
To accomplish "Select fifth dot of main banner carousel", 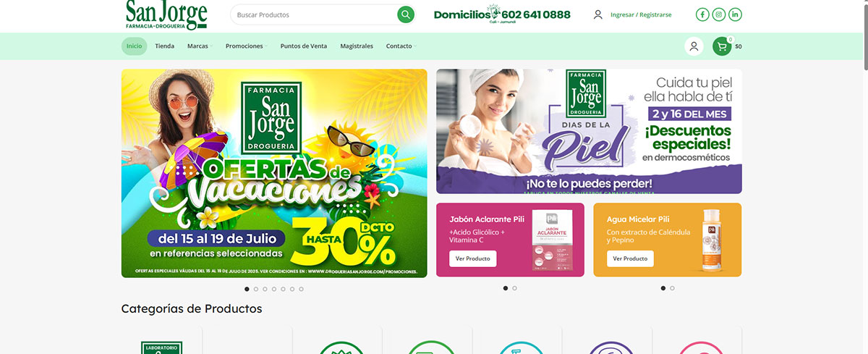I will coord(283,289).
